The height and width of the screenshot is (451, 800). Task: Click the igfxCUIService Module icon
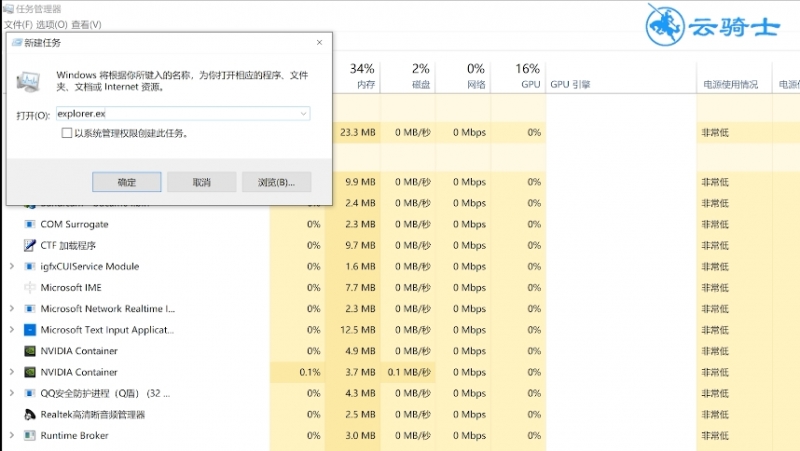point(30,266)
